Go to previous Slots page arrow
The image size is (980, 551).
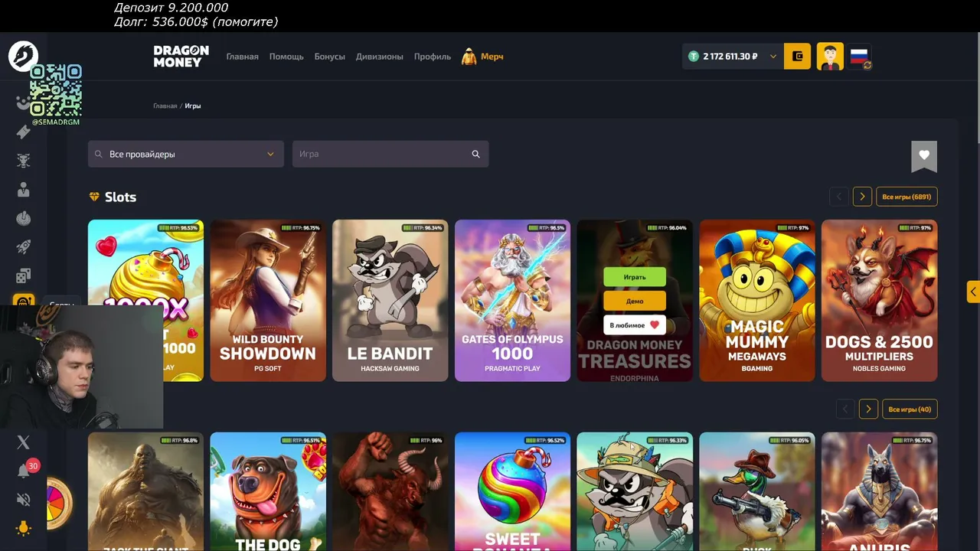click(838, 197)
